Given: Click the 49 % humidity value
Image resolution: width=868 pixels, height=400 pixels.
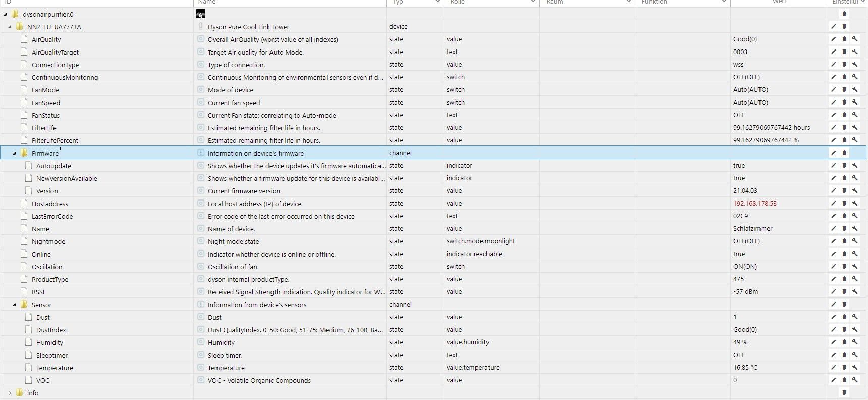Looking at the screenshot, I should pyautogui.click(x=740, y=342).
